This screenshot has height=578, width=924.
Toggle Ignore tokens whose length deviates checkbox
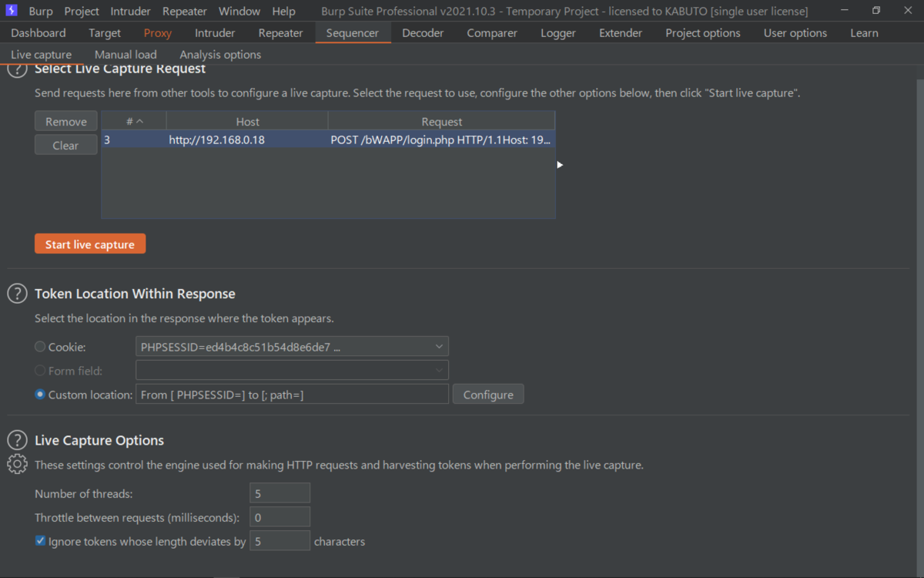[x=40, y=541]
